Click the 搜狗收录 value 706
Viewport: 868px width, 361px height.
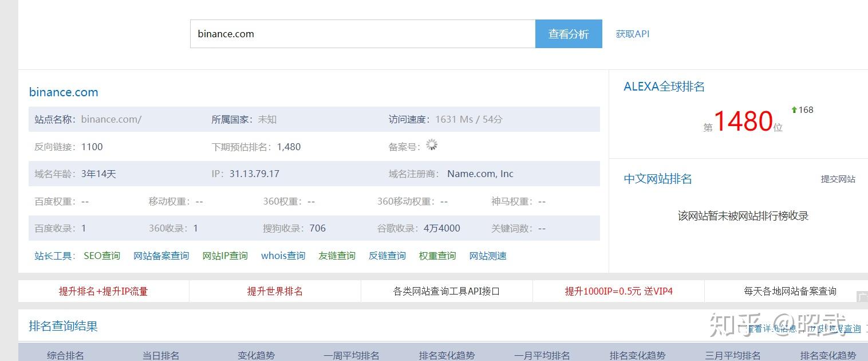[317, 228]
